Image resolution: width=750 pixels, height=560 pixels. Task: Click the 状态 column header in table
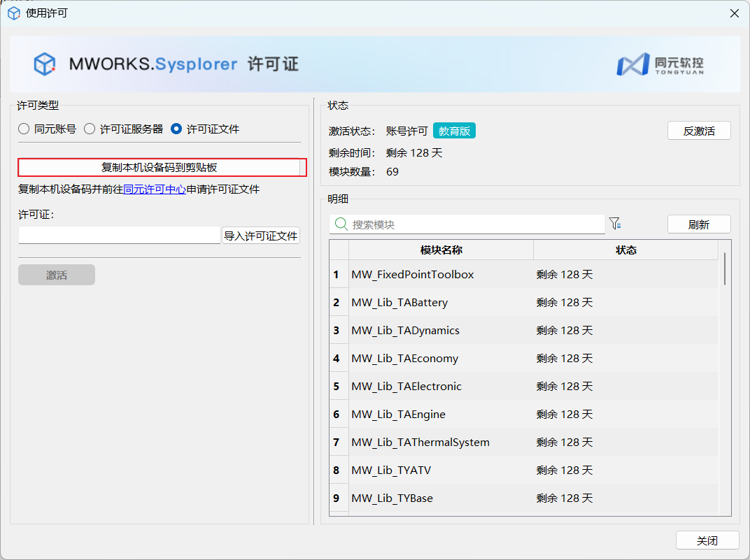625,250
